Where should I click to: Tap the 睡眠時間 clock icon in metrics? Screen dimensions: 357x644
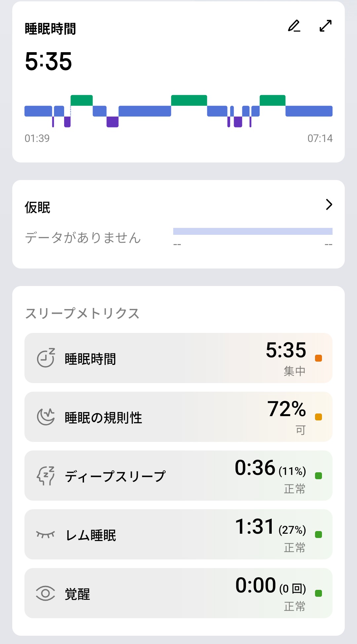pos(46,358)
